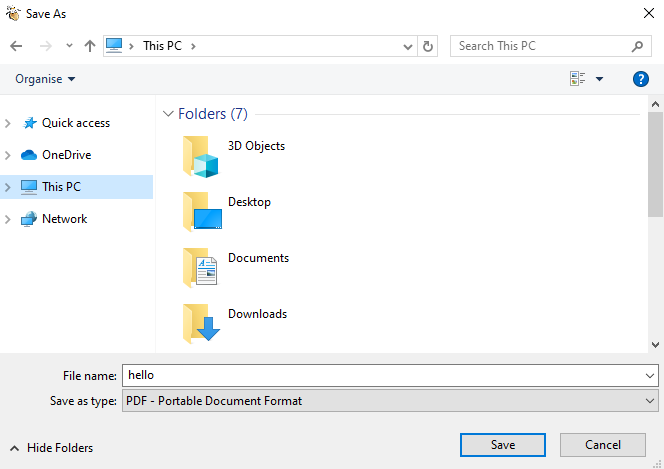Click the This PC monitor icon in sidebar

29,187
